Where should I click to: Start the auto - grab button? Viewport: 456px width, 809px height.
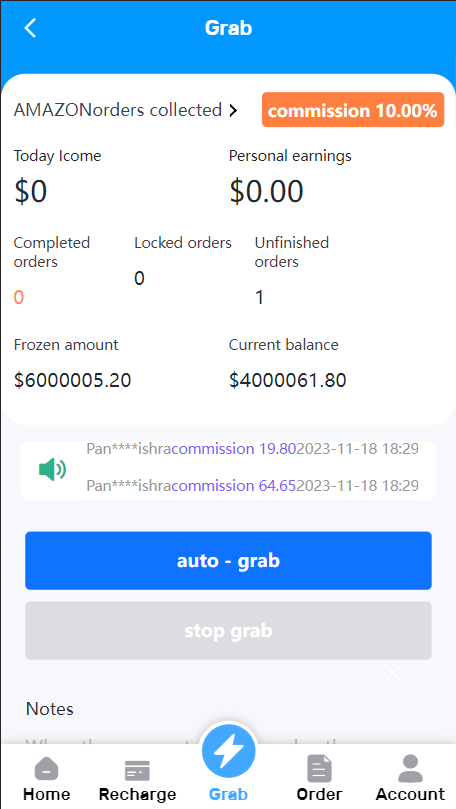pyautogui.click(x=228, y=561)
